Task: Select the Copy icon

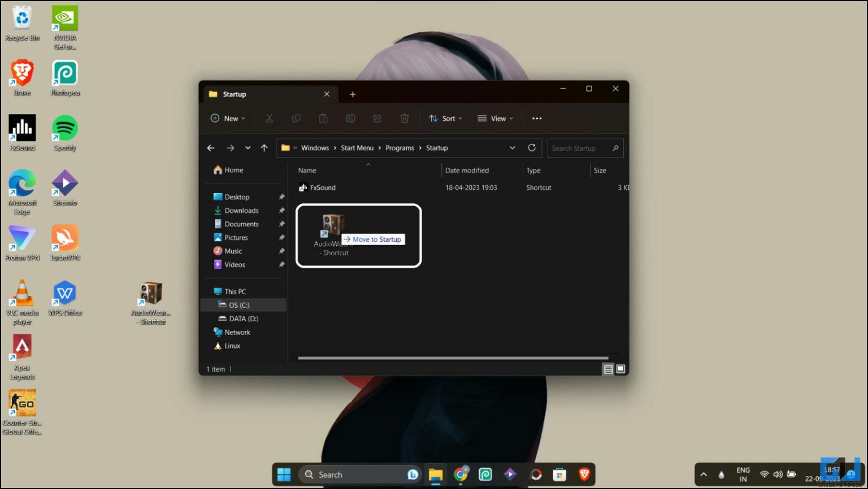Action: click(296, 118)
